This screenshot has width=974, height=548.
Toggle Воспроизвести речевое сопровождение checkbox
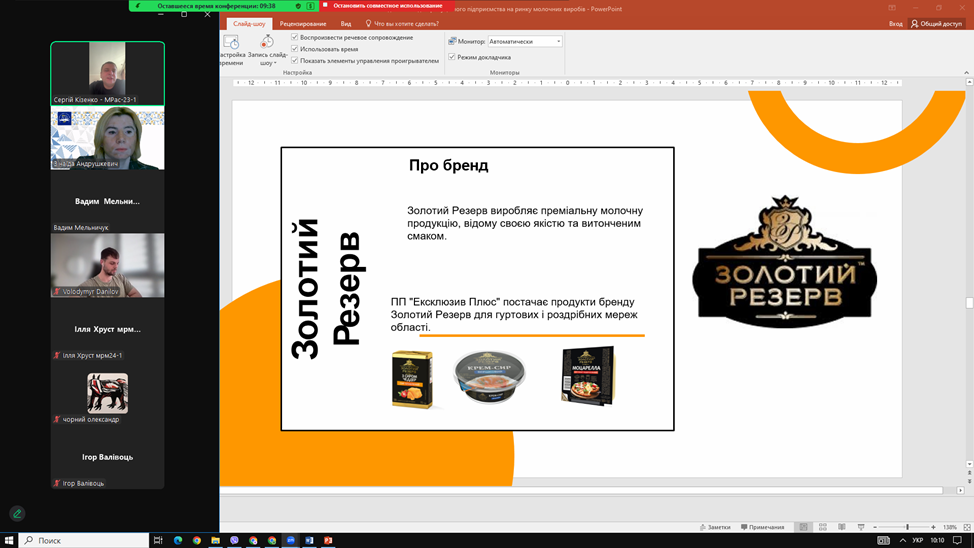[294, 37]
